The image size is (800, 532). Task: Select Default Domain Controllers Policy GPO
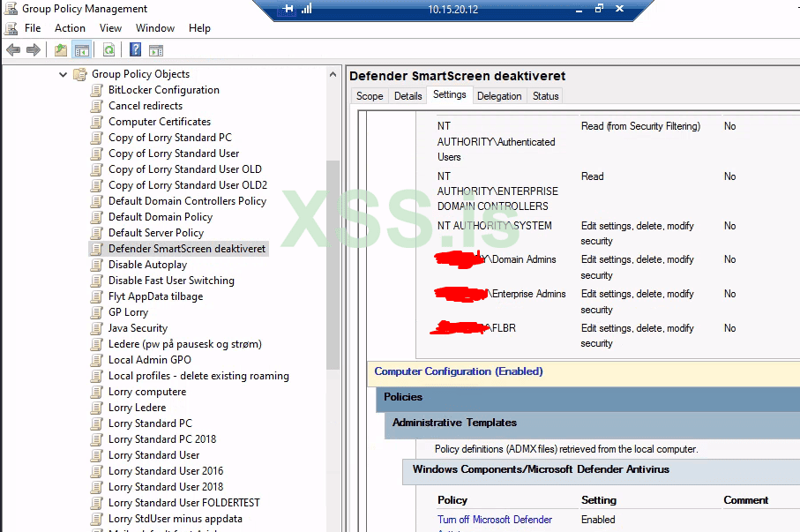click(x=187, y=201)
